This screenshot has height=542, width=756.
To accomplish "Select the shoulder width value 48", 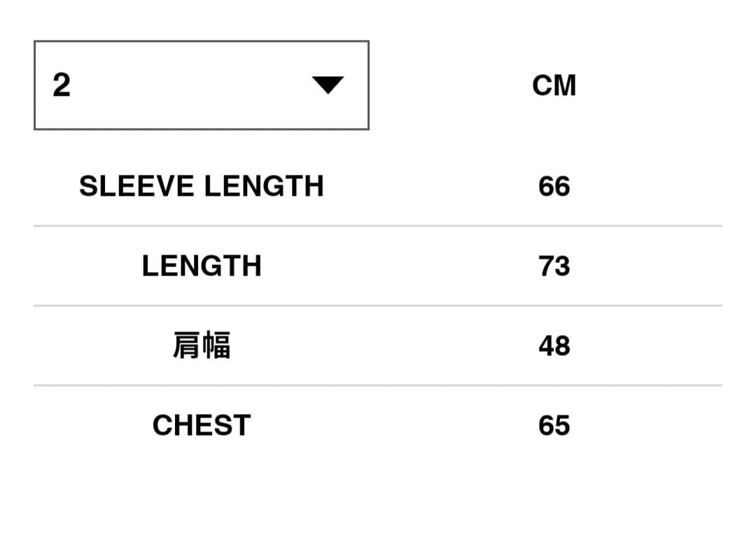I will 554,345.
